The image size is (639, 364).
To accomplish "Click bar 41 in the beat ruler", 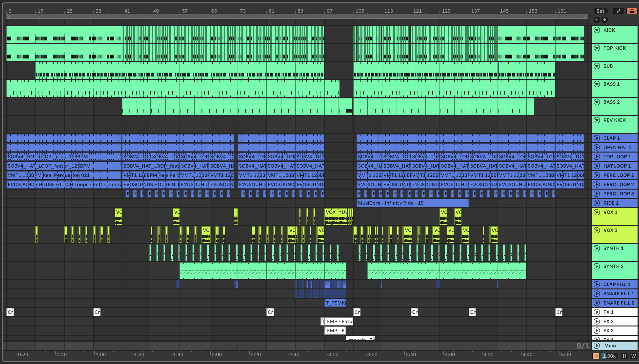I will [127, 11].
